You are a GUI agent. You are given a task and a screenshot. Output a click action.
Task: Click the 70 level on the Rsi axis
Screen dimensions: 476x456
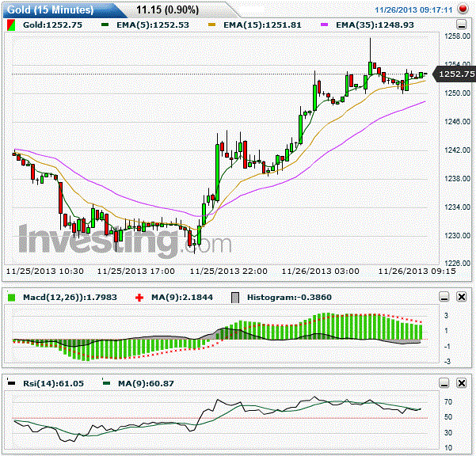click(448, 402)
